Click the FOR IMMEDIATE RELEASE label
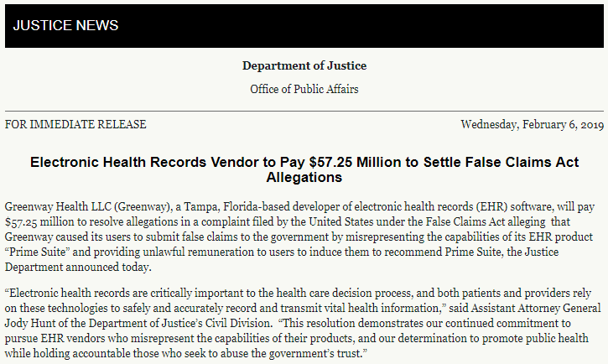This screenshot has height=364, width=608. tap(75, 124)
